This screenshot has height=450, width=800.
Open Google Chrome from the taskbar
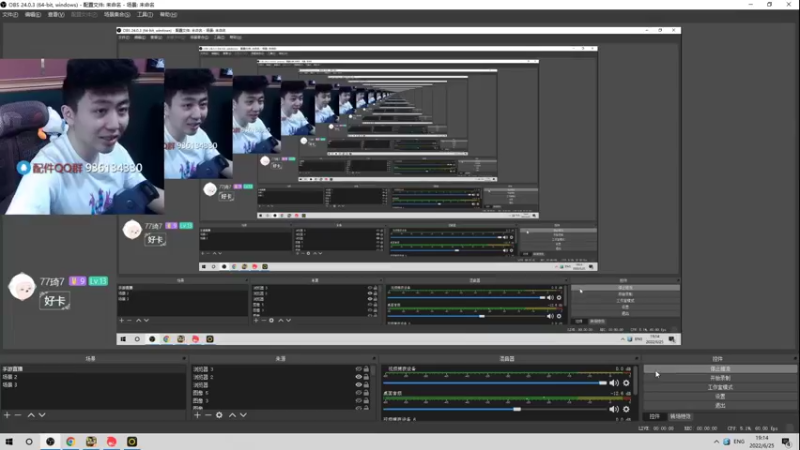[x=70, y=442]
